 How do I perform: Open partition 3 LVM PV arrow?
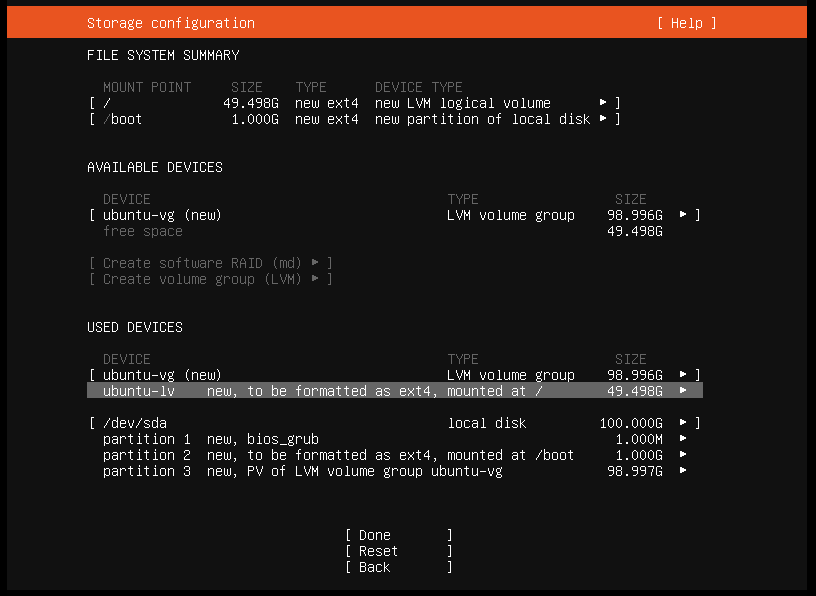[683, 471]
